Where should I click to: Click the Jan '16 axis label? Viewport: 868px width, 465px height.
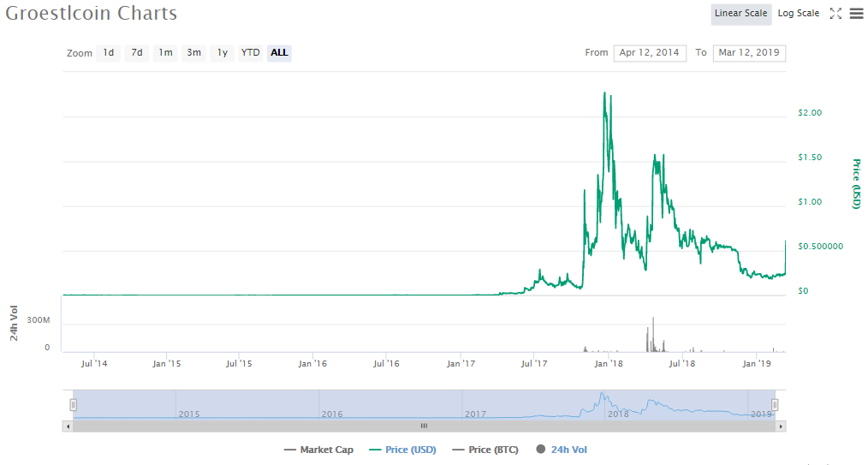coord(312,364)
